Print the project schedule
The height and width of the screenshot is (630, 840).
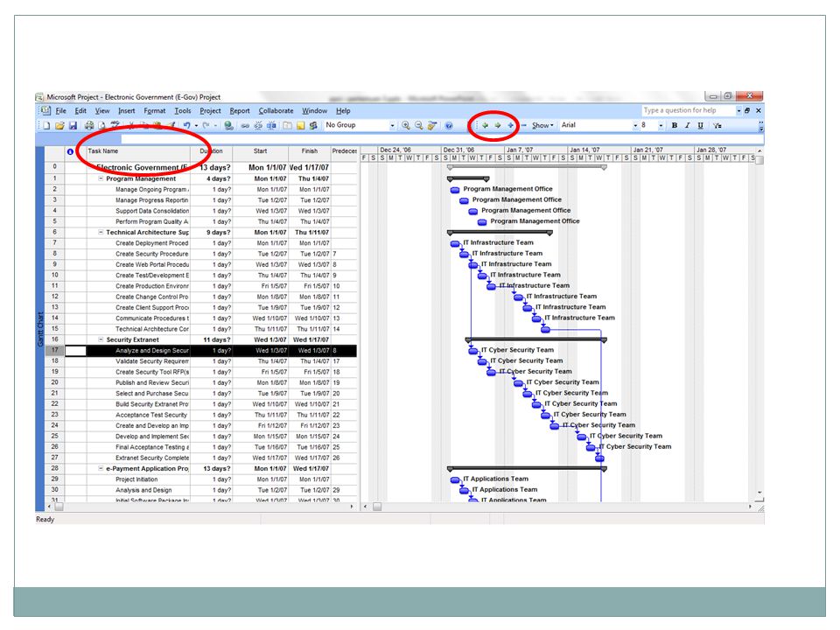[x=89, y=125]
